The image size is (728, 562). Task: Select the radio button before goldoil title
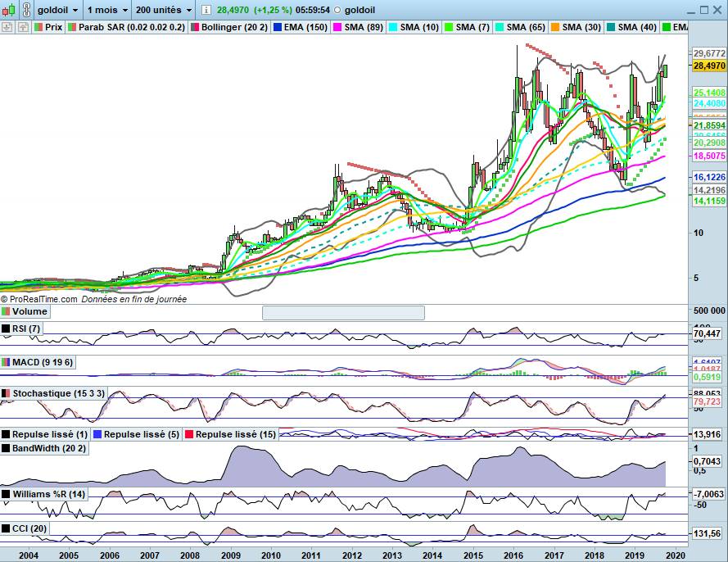[337, 10]
